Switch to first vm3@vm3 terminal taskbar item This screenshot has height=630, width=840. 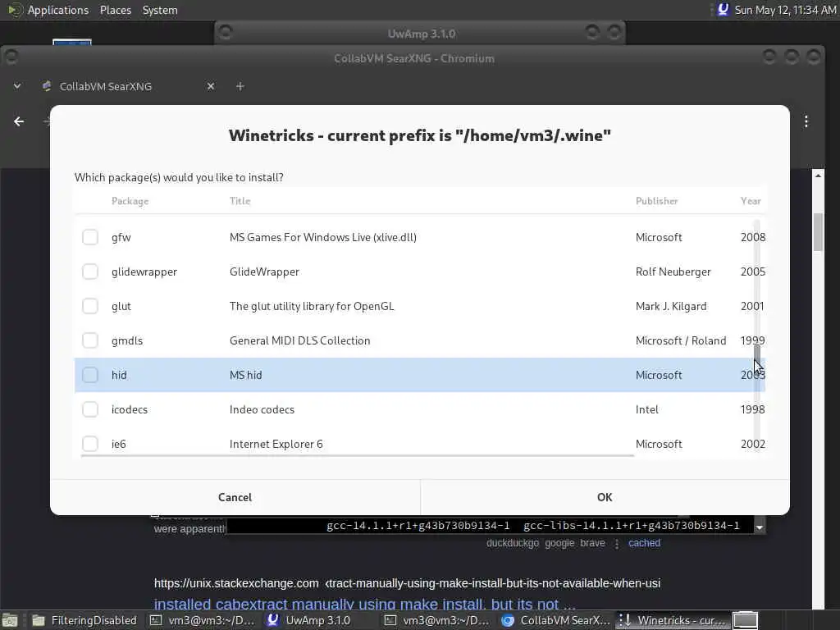point(203,620)
